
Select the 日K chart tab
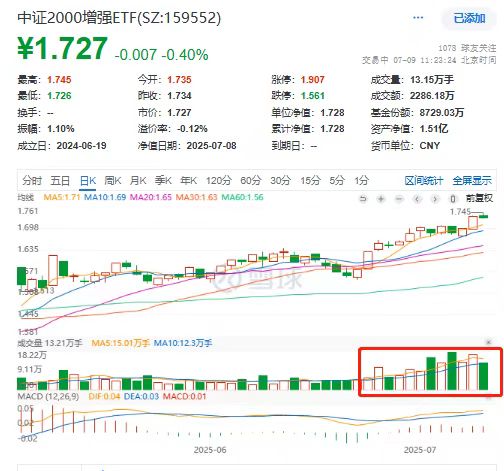(88, 181)
